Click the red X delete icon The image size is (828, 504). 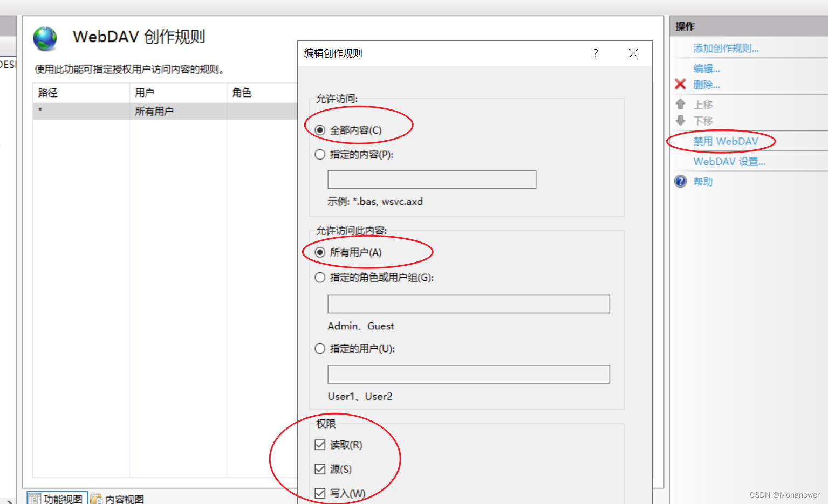[x=680, y=84]
